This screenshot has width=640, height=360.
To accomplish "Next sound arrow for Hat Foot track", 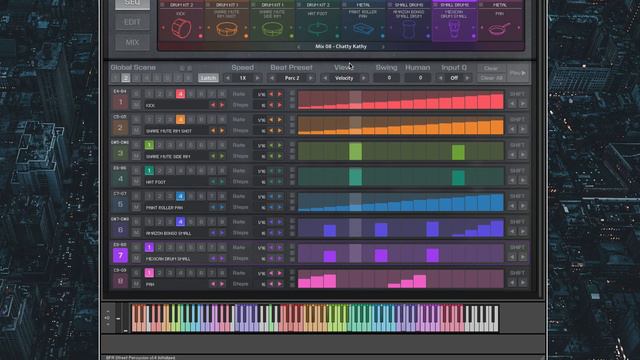I will (x=222, y=182).
